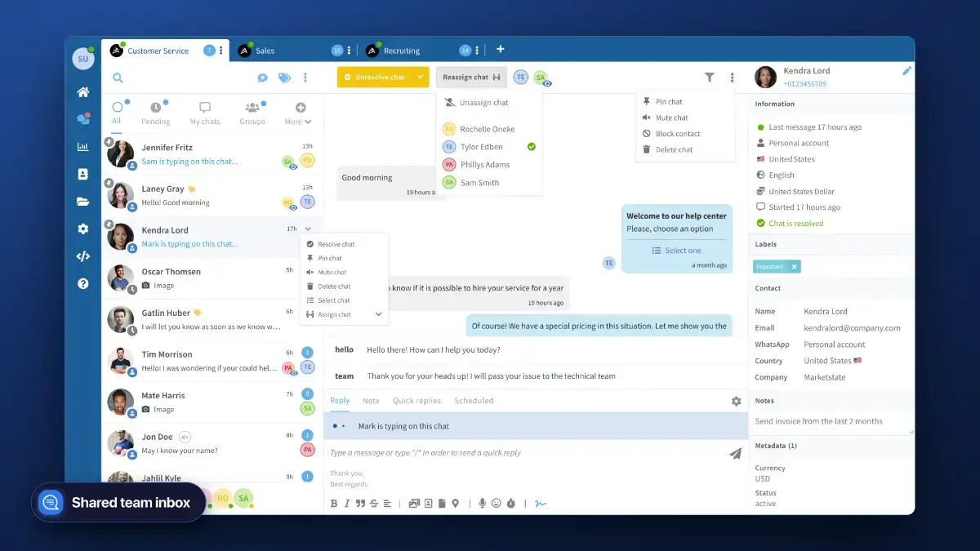The width and height of the screenshot is (980, 551).
Task: Open the reports bar chart icon
Action: point(82,147)
